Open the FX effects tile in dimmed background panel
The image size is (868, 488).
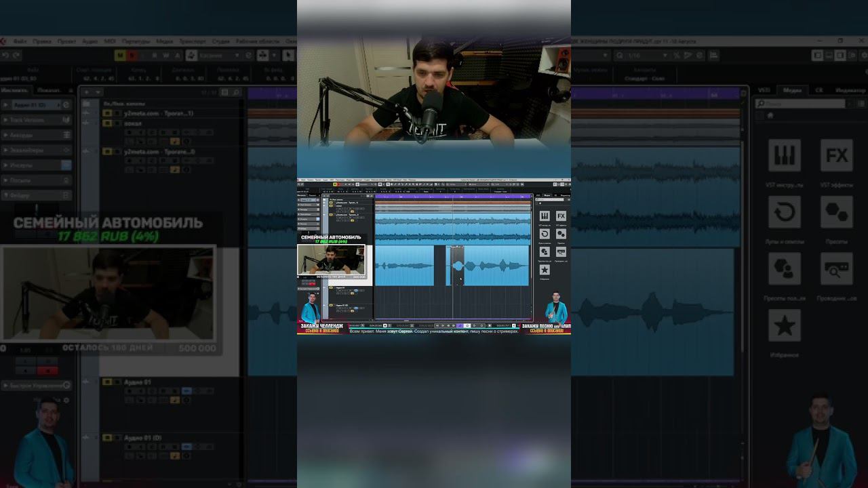[837, 156]
